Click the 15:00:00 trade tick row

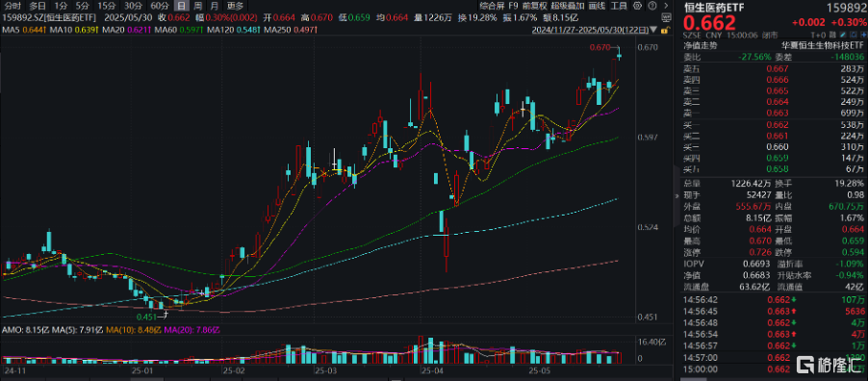pos(774,369)
